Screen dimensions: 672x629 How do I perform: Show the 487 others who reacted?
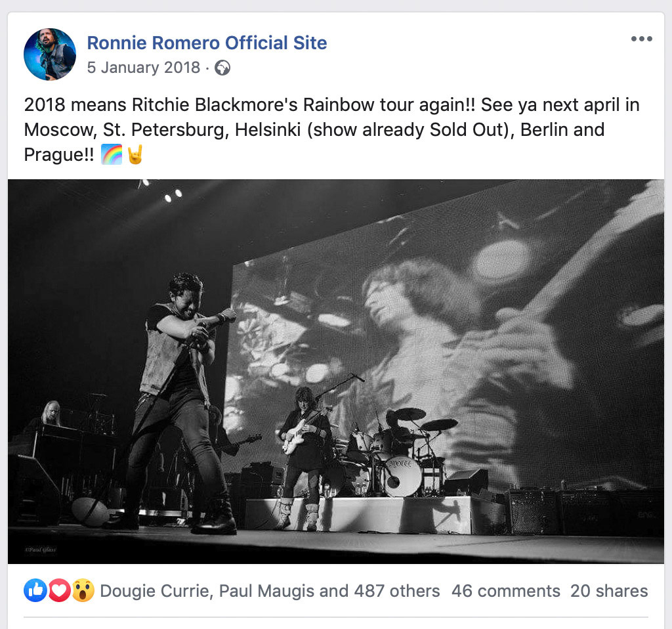click(396, 591)
